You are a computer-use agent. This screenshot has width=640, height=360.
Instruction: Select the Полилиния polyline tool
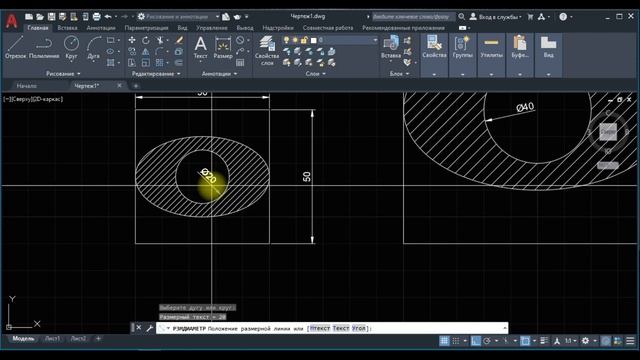44,47
